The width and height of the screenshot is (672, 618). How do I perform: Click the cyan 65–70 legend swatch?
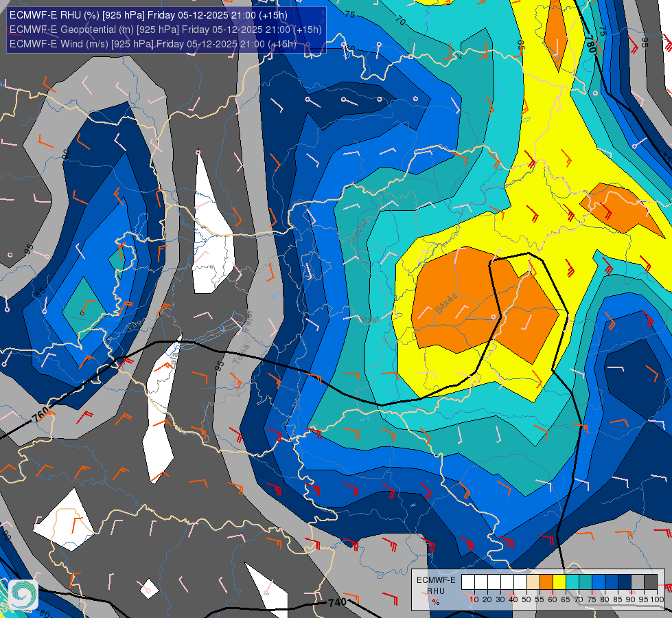[572, 582]
